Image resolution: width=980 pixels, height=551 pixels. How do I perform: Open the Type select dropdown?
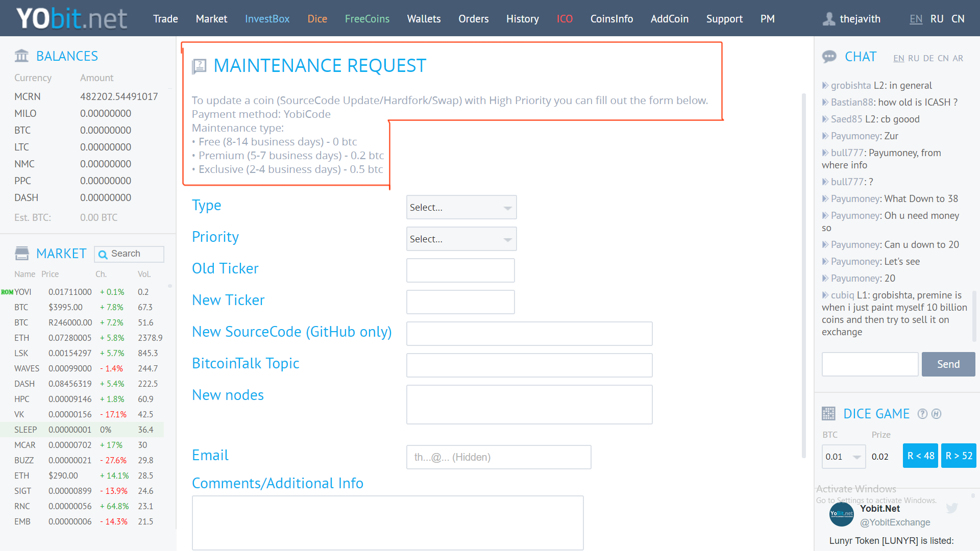461,207
